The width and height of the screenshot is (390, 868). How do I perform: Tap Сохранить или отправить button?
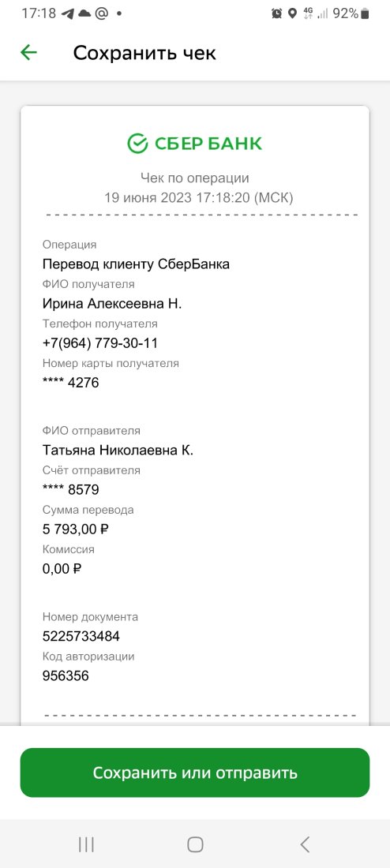(195, 773)
